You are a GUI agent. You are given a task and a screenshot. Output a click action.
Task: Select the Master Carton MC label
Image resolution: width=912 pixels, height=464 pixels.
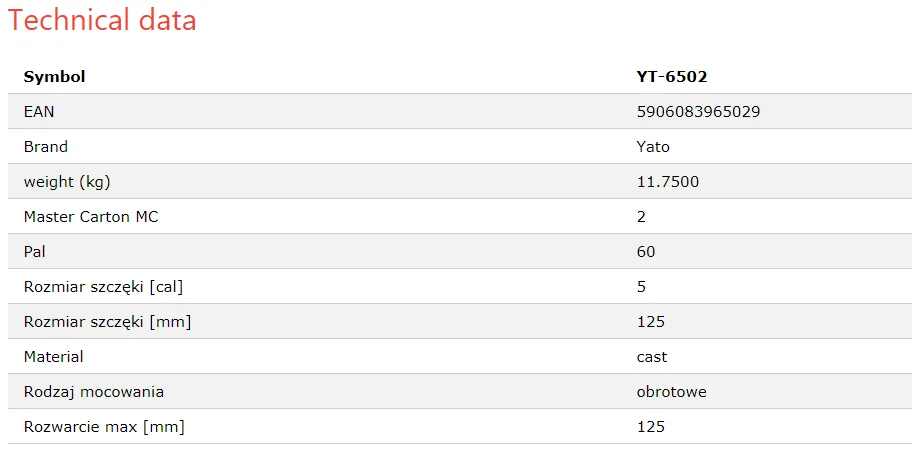91,217
